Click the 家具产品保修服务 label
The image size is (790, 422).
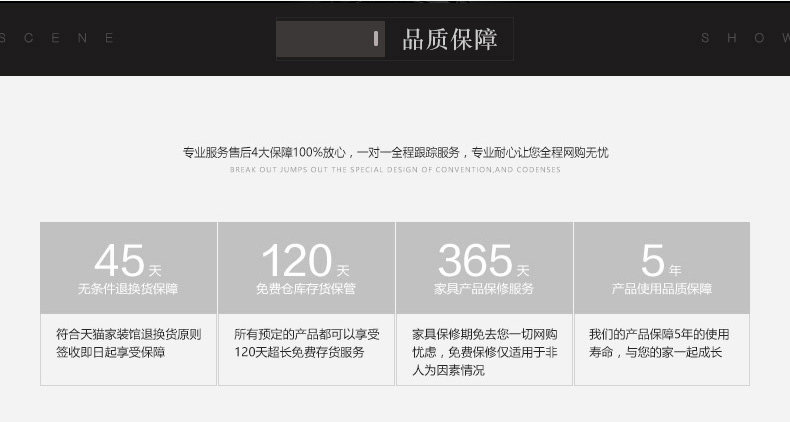pyautogui.click(x=484, y=289)
